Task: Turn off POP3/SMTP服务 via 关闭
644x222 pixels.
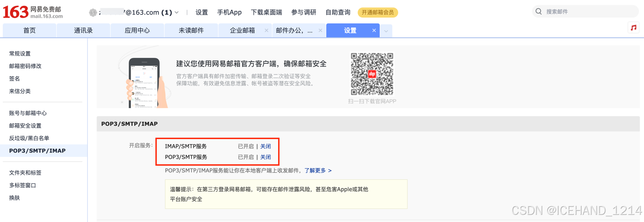Action: pos(266,157)
